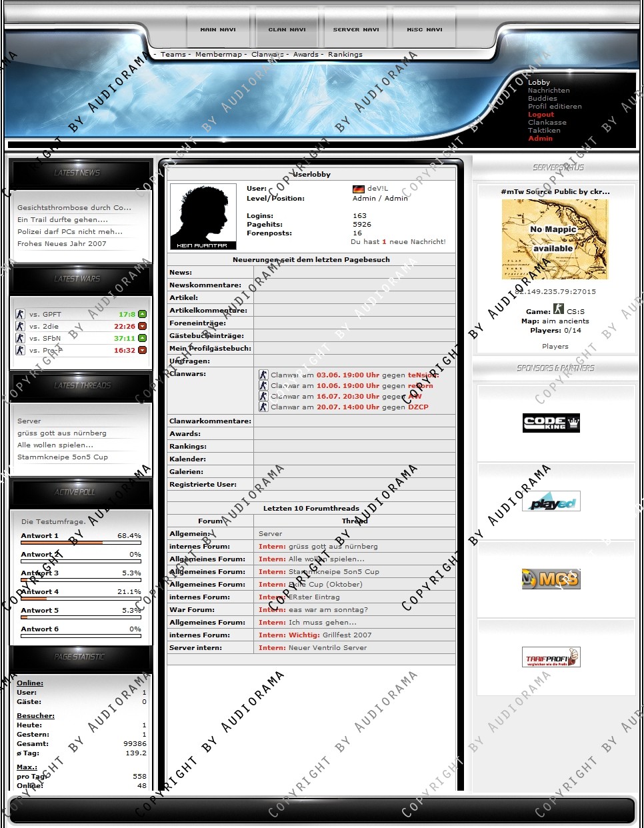Click game icon for 20.07. clanwar
The height and width of the screenshot is (828, 644).
pyautogui.click(x=263, y=407)
